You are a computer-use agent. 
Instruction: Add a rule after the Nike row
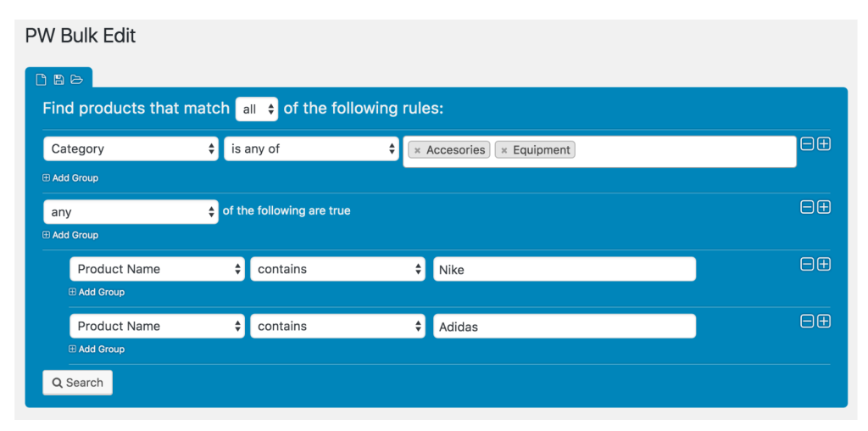[824, 264]
